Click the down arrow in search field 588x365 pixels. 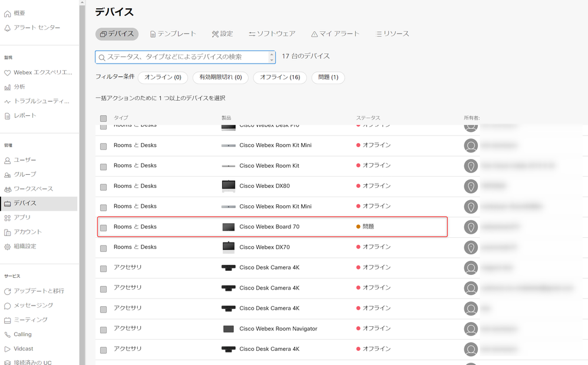(x=272, y=59)
